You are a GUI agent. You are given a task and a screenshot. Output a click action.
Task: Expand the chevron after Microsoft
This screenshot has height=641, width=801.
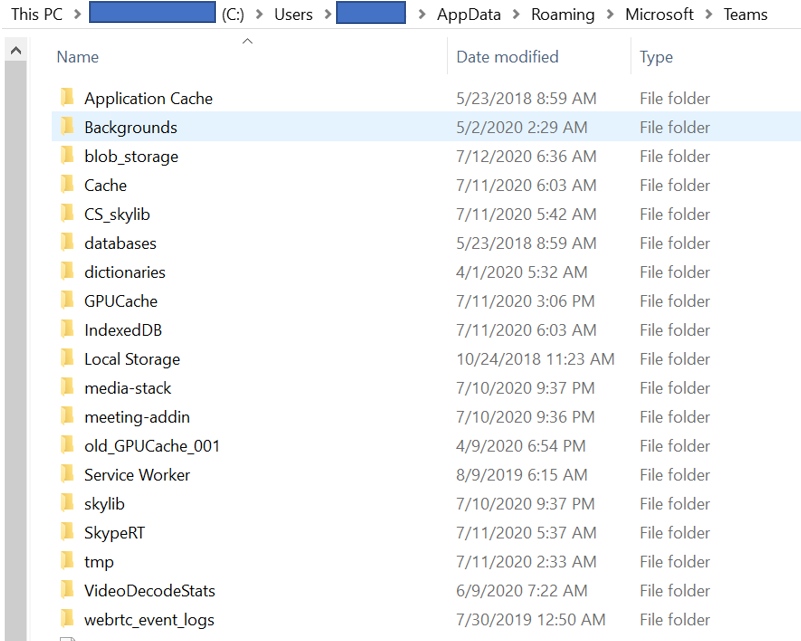[x=709, y=14]
